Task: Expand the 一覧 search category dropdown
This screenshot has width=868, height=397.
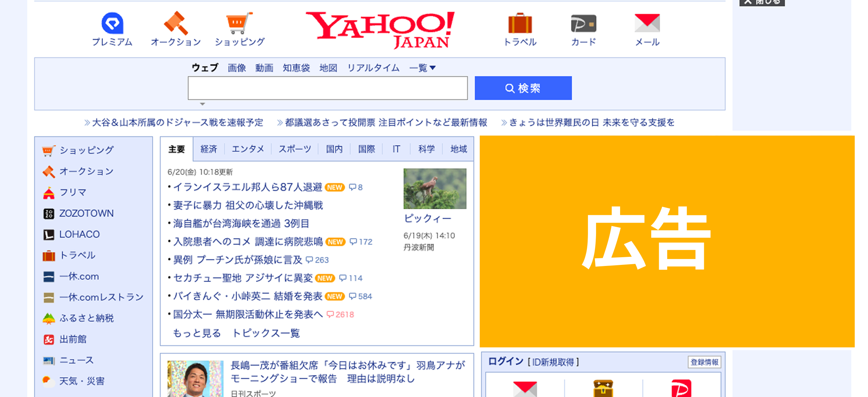Action: click(422, 68)
